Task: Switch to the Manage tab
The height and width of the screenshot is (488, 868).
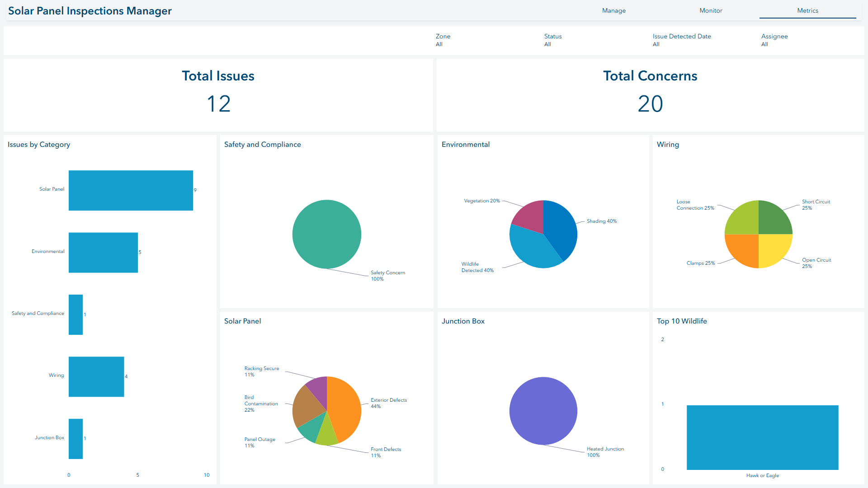Action: pyautogui.click(x=613, y=10)
